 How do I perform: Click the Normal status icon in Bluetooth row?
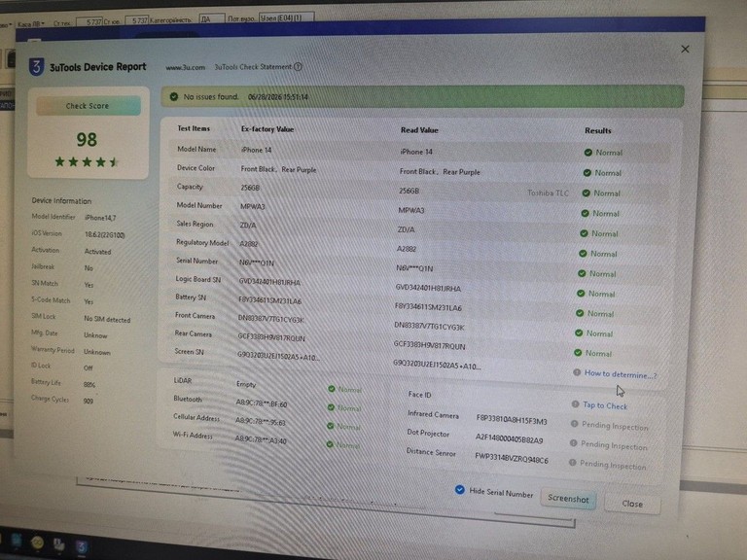click(331, 407)
